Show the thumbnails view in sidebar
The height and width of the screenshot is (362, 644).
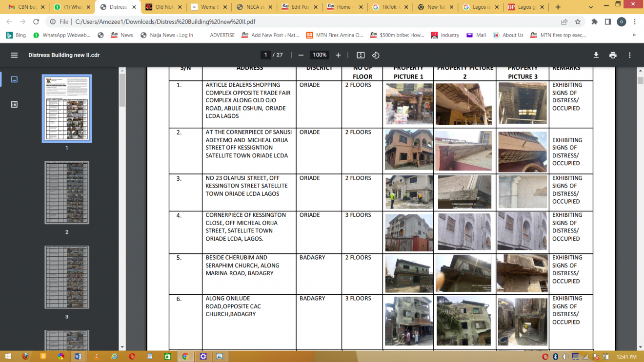click(14, 79)
